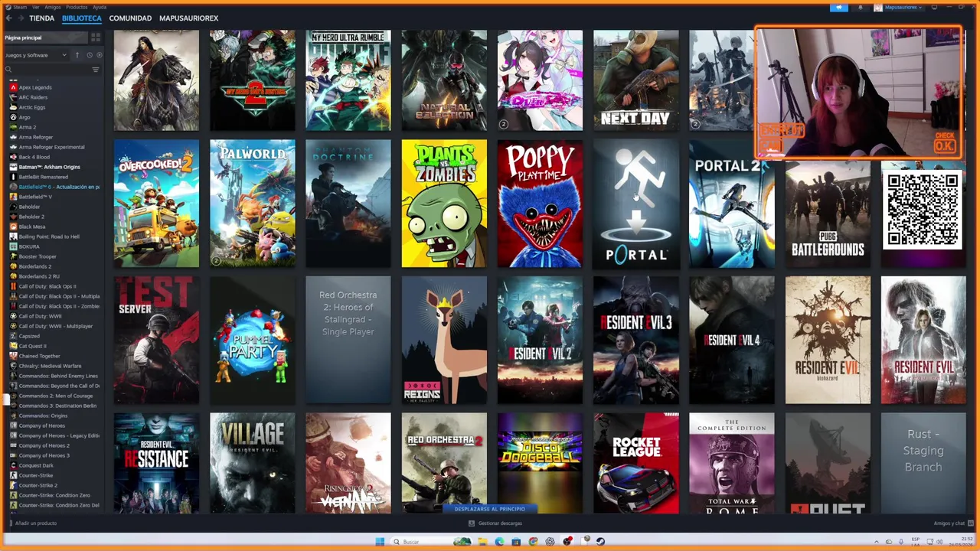Image resolution: width=980 pixels, height=551 pixels.
Task: Select the Phantom Doctrine cover
Action: click(348, 204)
